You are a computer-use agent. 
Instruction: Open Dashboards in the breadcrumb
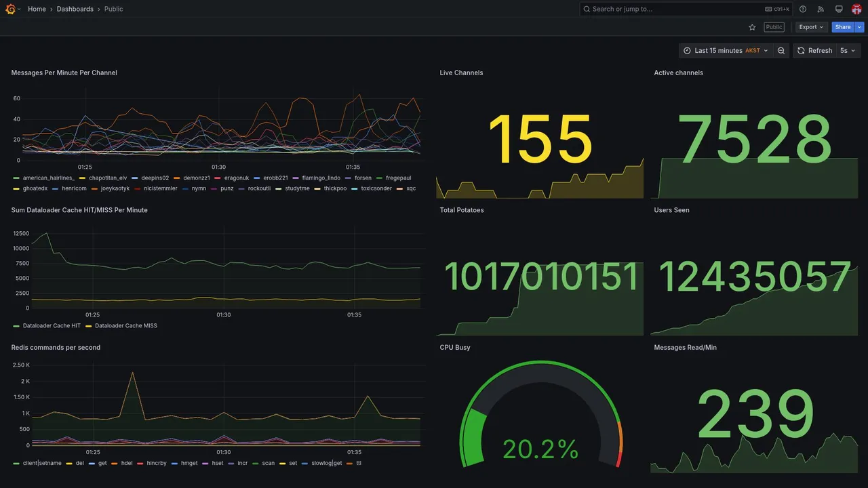[x=75, y=9]
